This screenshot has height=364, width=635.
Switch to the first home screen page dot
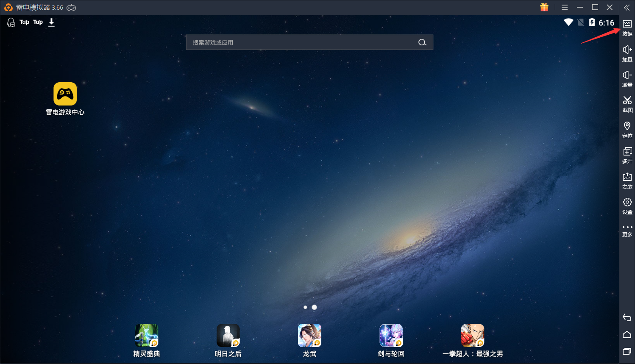(x=305, y=307)
